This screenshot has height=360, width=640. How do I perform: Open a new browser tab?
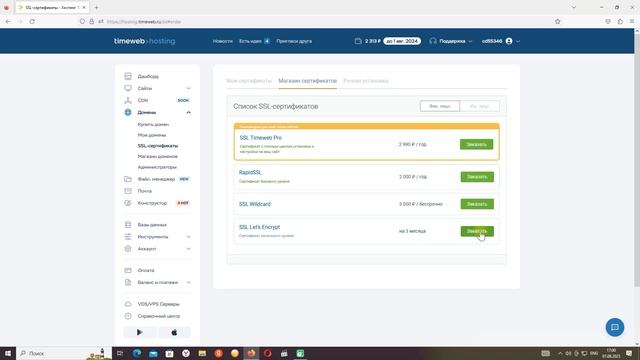click(96, 7)
